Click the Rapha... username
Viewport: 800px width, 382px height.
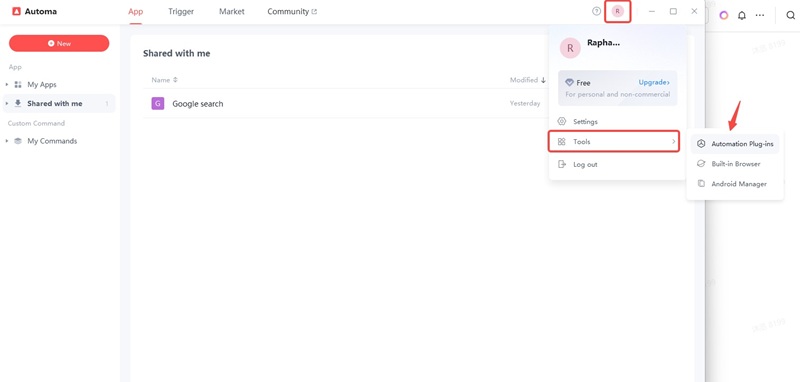604,43
